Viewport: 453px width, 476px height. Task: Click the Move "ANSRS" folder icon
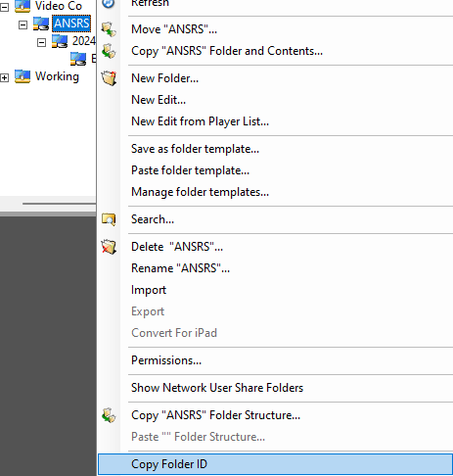pos(109,29)
